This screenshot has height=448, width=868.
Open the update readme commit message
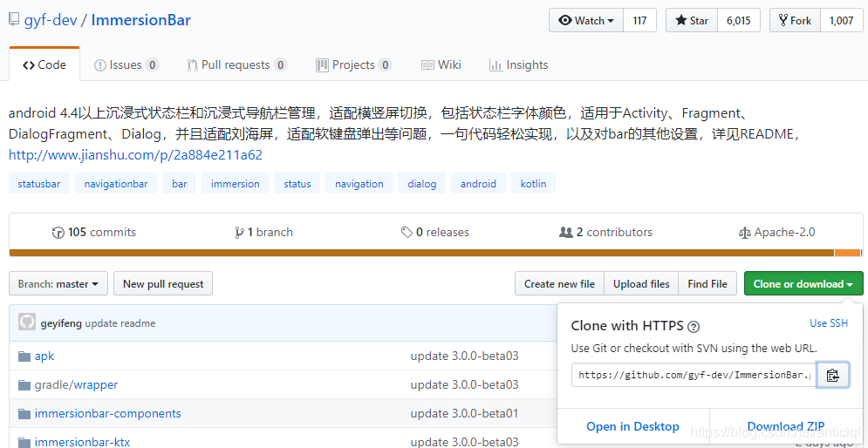point(120,323)
